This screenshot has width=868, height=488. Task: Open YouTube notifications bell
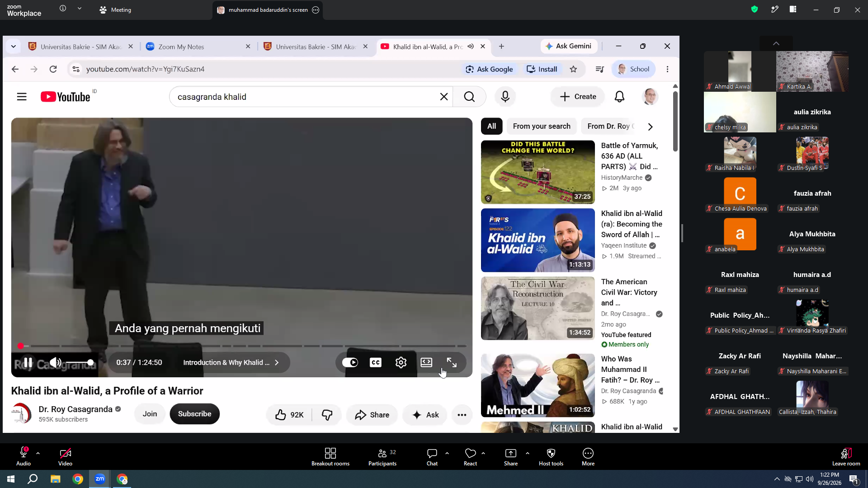point(619,97)
